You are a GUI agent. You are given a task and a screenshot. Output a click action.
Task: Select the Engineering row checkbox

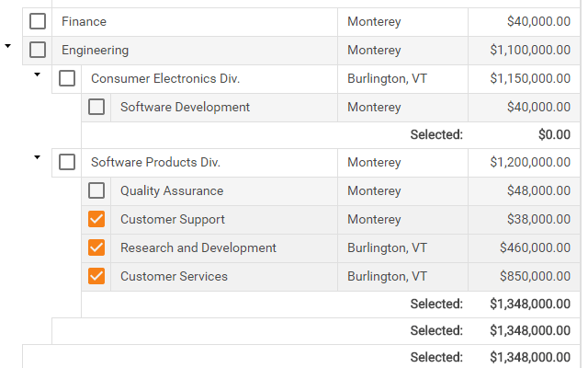[38, 50]
